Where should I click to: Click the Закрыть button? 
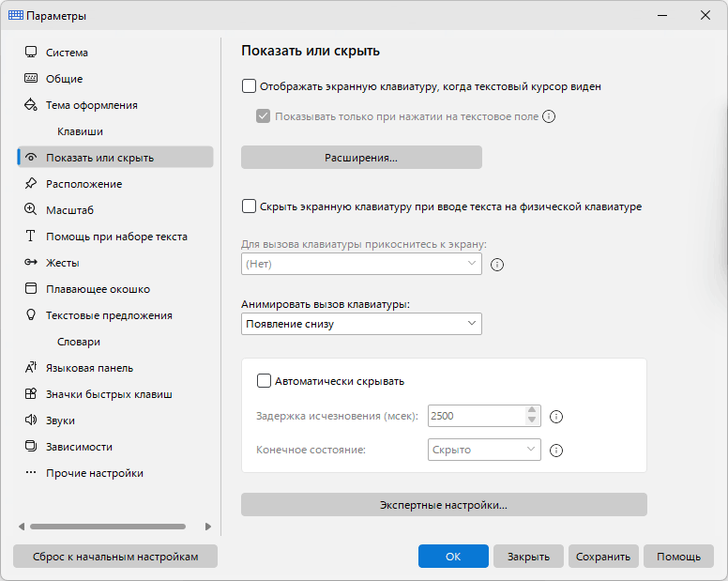[528, 557]
